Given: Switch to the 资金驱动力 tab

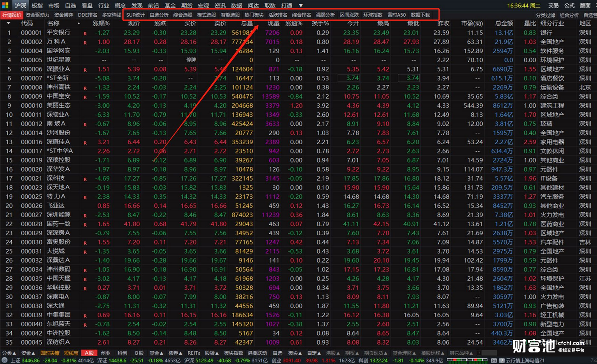Looking at the screenshot, I should pyautogui.click(x=38, y=15).
